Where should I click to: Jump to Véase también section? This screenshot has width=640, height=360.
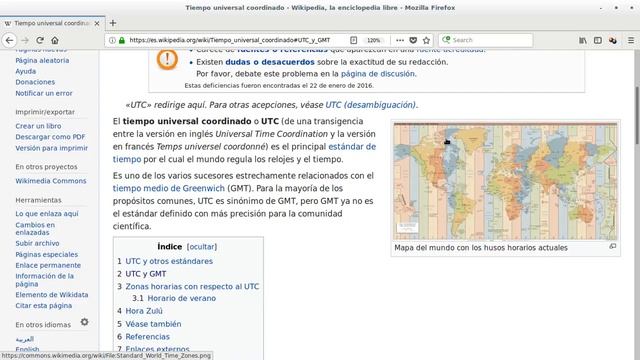coord(153,324)
